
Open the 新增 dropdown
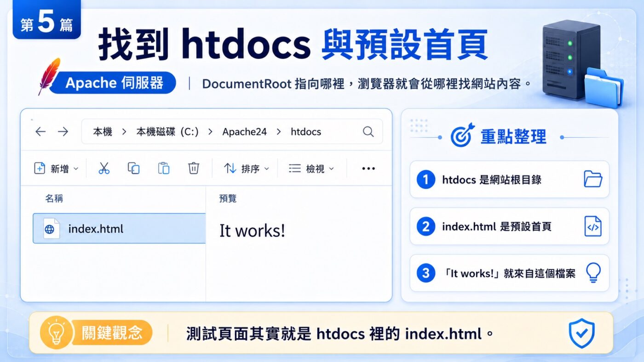[x=56, y=169]
